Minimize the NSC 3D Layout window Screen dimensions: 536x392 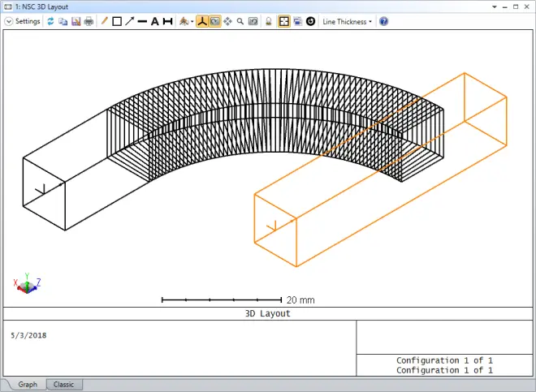coord(505,6)
